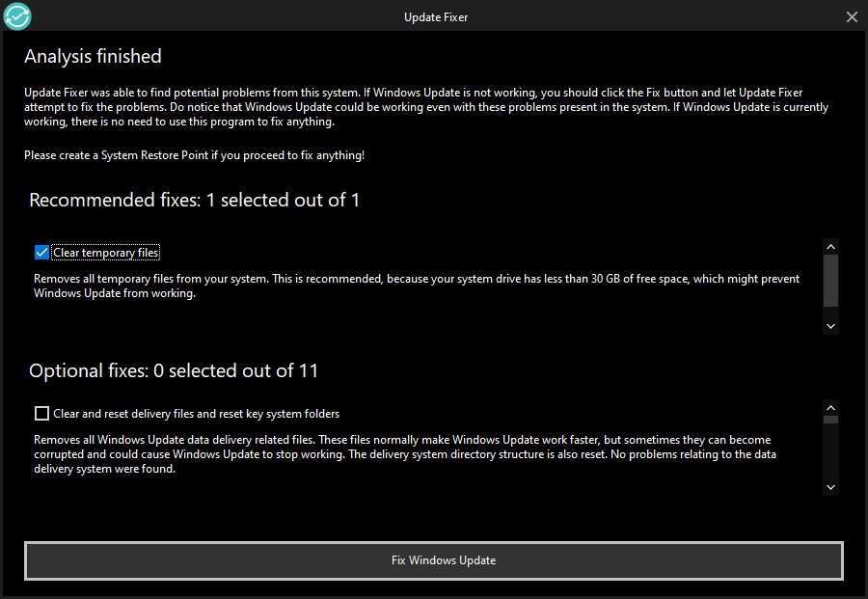Viewport: 868px width, 599px height.
Task: Uncheck the Clear temporary files checkbox
Action: [41, 253]
